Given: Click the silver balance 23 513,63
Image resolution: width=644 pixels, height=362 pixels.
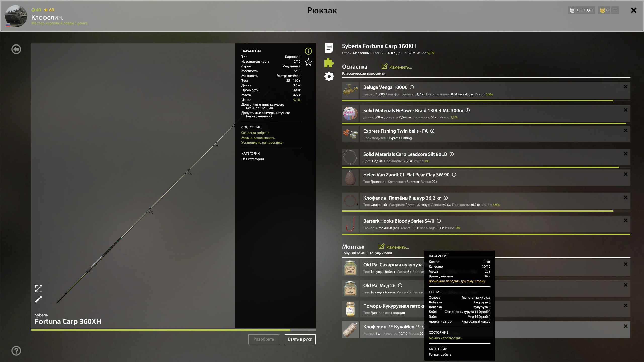Looking at the screenshot, I should [581, 10].
